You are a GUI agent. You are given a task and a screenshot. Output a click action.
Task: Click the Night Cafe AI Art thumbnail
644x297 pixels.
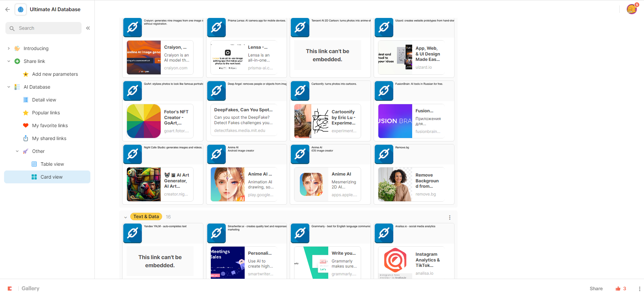coord(144,184)
